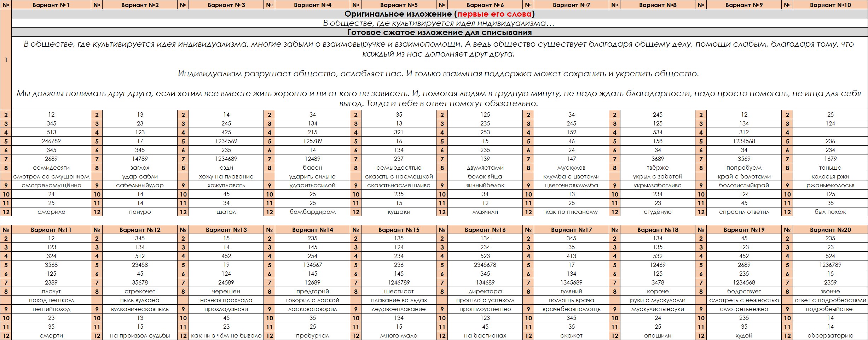Click the cell with value '2345678'

pyautogui.click(x=485, y=265)
